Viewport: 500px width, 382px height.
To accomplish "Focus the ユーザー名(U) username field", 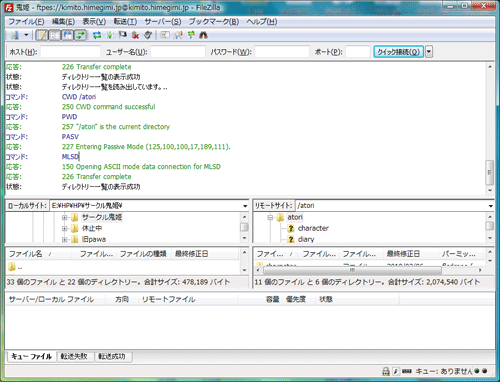I will tap(178, 52).
